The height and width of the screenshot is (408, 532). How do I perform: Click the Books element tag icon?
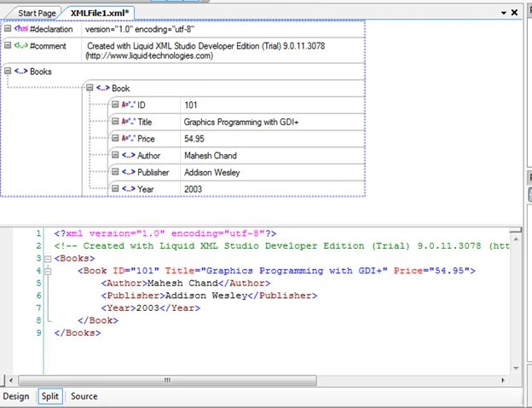21,72
